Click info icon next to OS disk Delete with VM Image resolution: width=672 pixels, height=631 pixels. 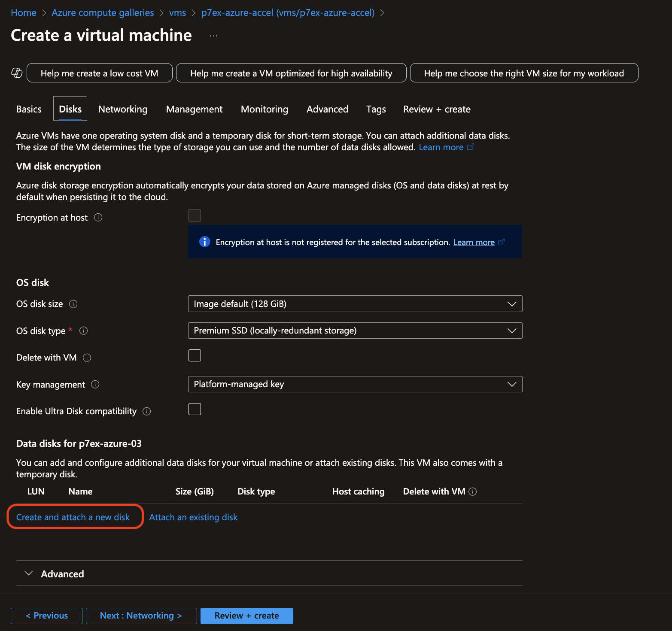pyautogui.click(x=87, y=358)
